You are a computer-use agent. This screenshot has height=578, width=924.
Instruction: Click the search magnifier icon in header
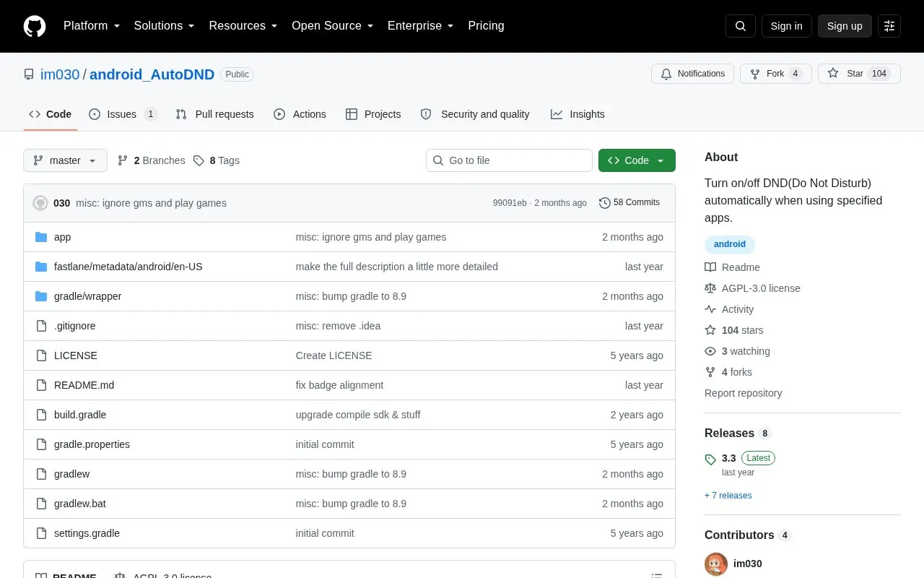coord(741,26)
